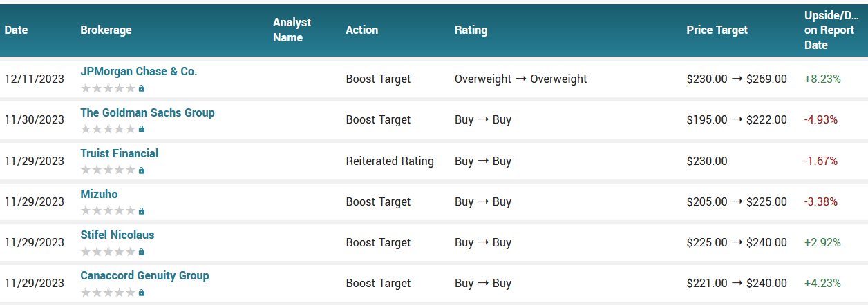This screenshot has height=305, width=868.
Task: Click lock icon under JPMorgan Chase & Co.
Action: 142,88
